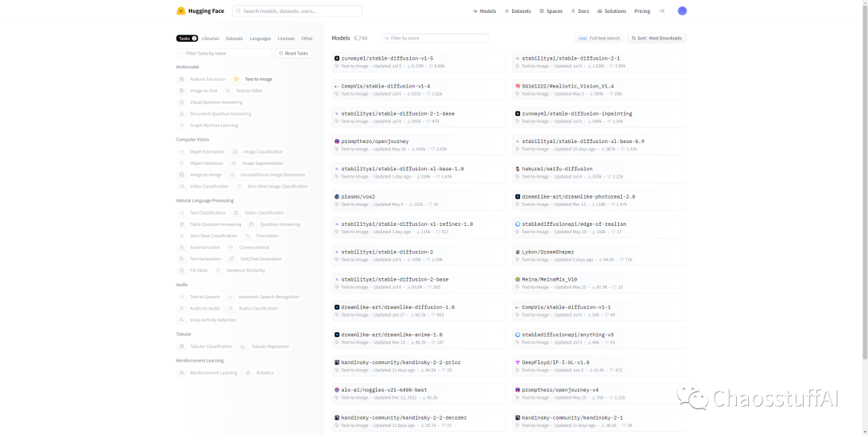Deselect the Text-to-Image task filter
The image size is (868, 435).
[253, 80]
